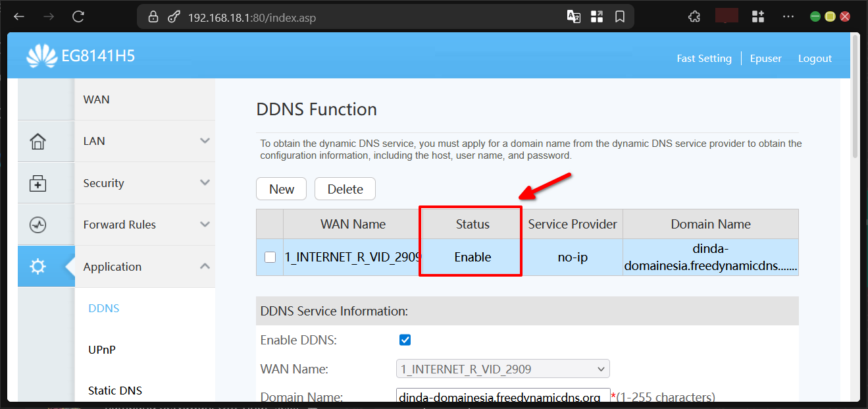Image resolution: width=868 pixels, height=409 pixels.
Task: Open the Static DNS page
Action: click(115, 390)
